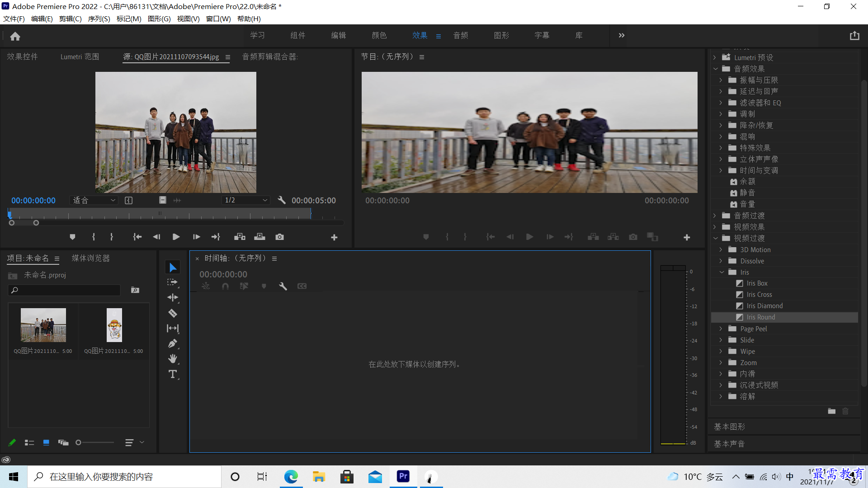Toggle insert sequences as nests in timeline
The image size is (868, 488).
pyautogui.click(x=206, y=286)
